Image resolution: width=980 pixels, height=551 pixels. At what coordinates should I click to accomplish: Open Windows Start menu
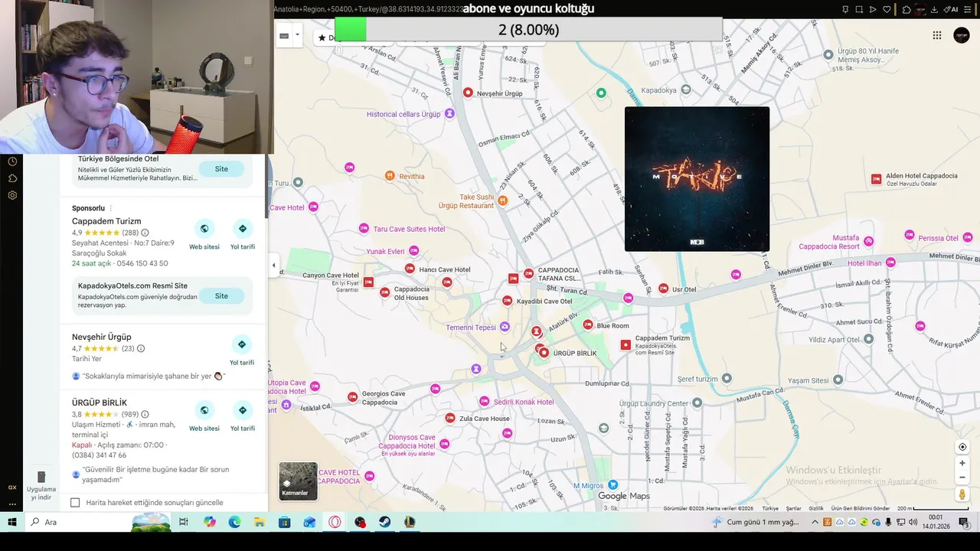tap(12, 522)
